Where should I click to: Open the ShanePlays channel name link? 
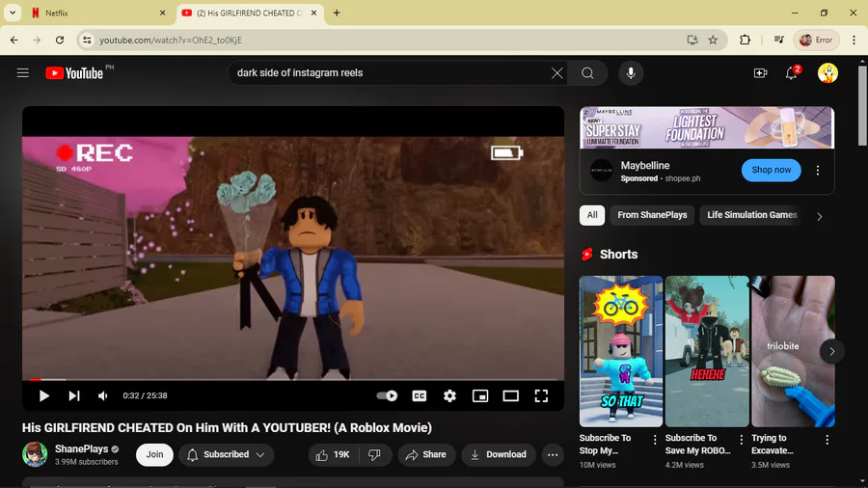pos(81,448)
